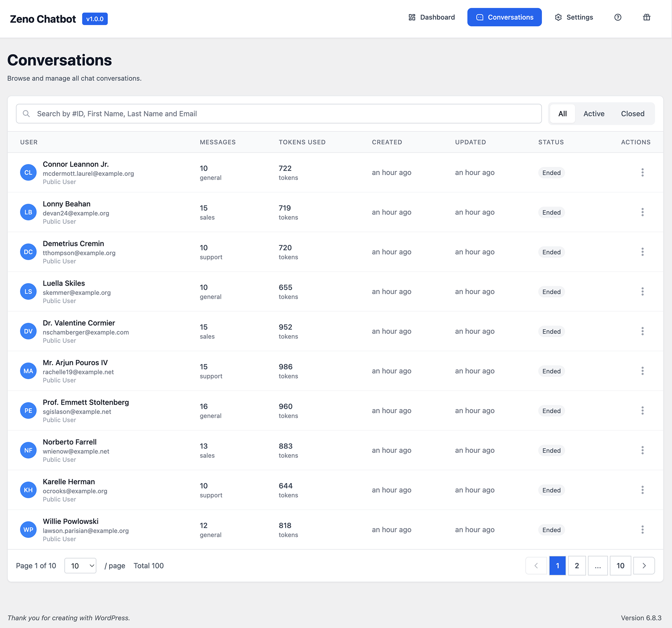The height and width of the screenshot is (628, 672).
Task: Go to page 2 of conversations
Action: click(577, 566)
